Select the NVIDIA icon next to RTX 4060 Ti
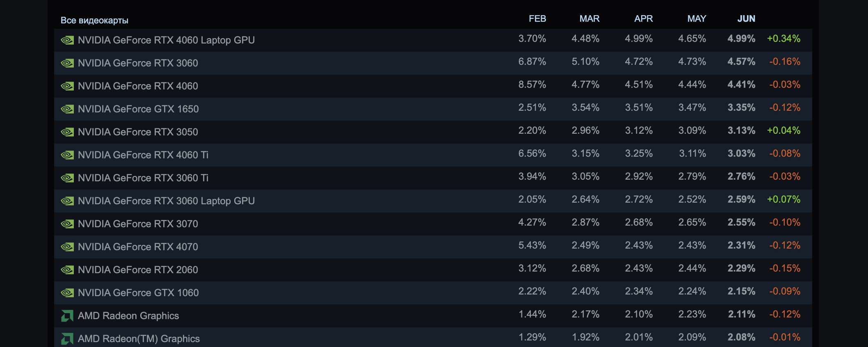The width and height of the screenshot is (868, 347). point(67,155)
